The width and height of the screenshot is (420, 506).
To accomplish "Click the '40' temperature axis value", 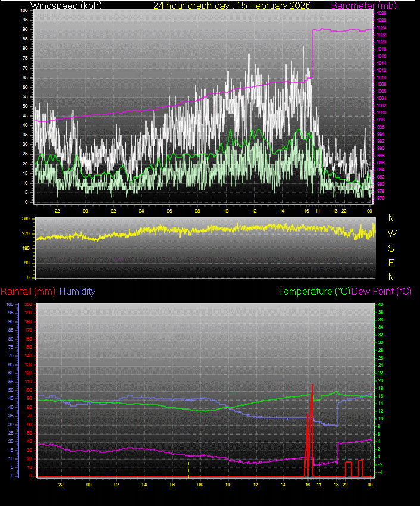I will click(x=381, y=304).
